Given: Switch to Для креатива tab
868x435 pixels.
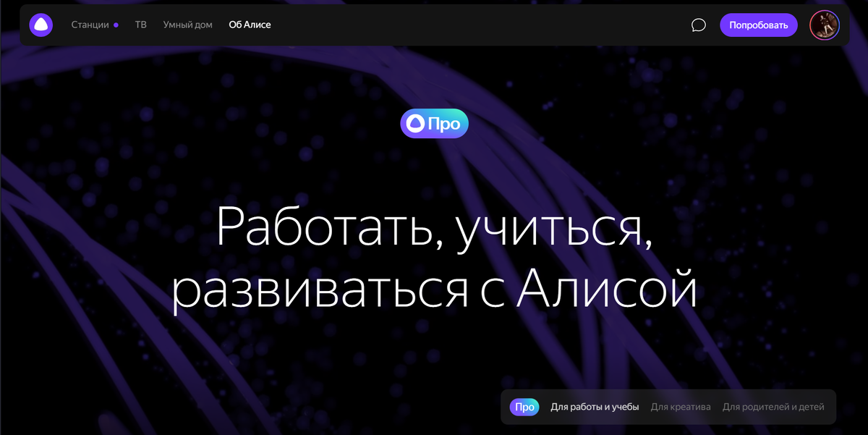Looking at the screenshot, I should tap(681, 407).
